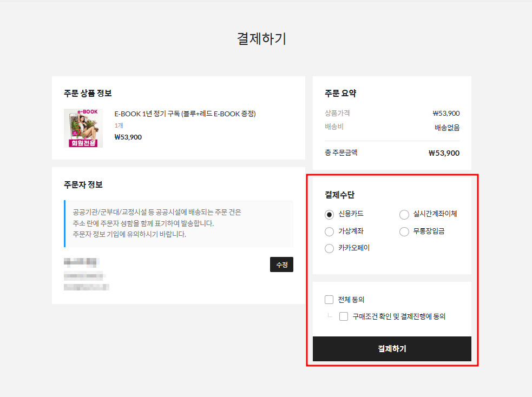532x397 pixels.
Task: Click the 상품가격 label
Action: 337,113
